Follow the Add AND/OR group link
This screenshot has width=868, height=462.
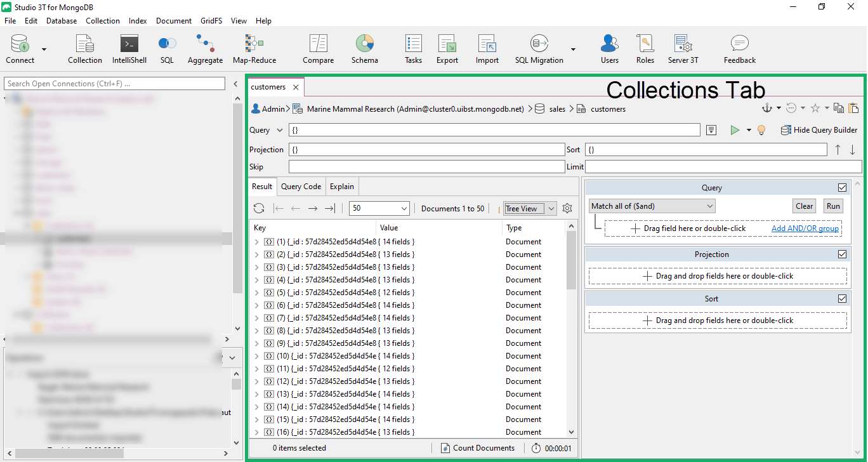[x=805, y=228]
